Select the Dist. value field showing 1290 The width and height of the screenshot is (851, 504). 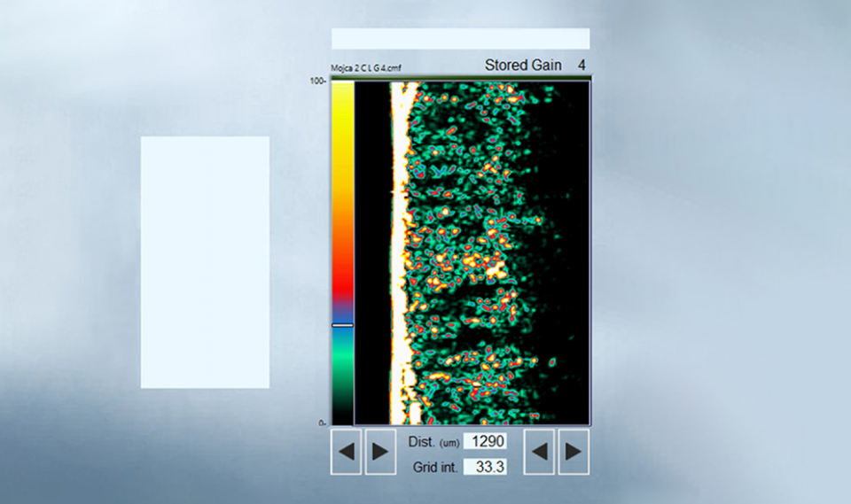pos(487,441)
